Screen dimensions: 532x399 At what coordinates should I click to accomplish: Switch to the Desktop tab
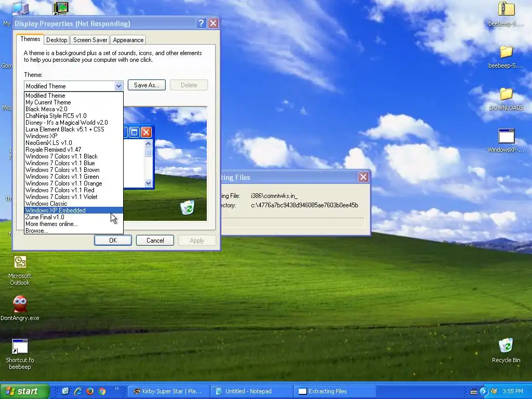coord(57,39)
